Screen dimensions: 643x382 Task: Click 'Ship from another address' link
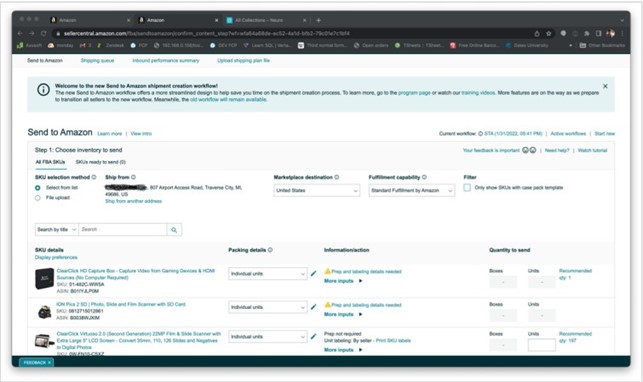pos(133,201)
